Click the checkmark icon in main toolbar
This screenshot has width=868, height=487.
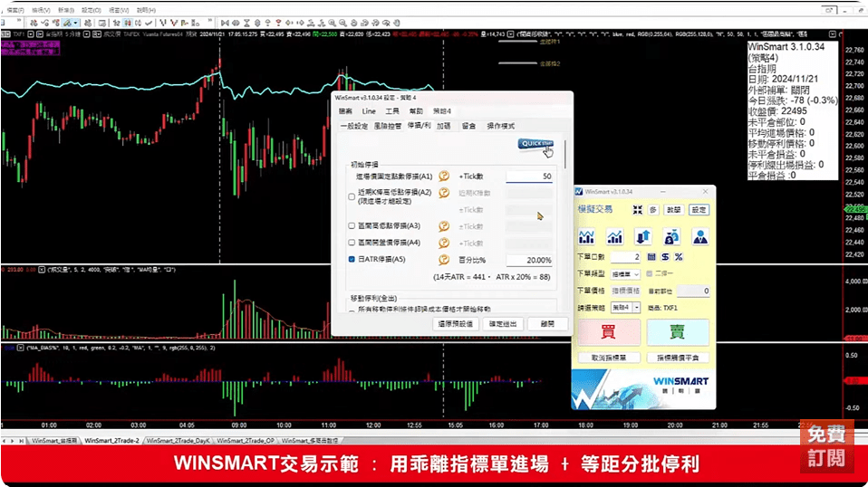pos(149,24)
